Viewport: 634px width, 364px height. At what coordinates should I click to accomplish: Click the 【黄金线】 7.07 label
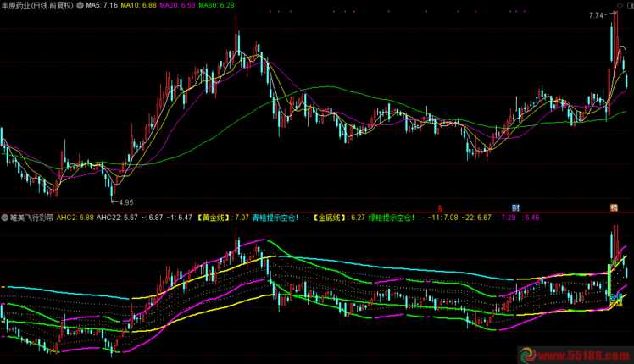point(223,218)
